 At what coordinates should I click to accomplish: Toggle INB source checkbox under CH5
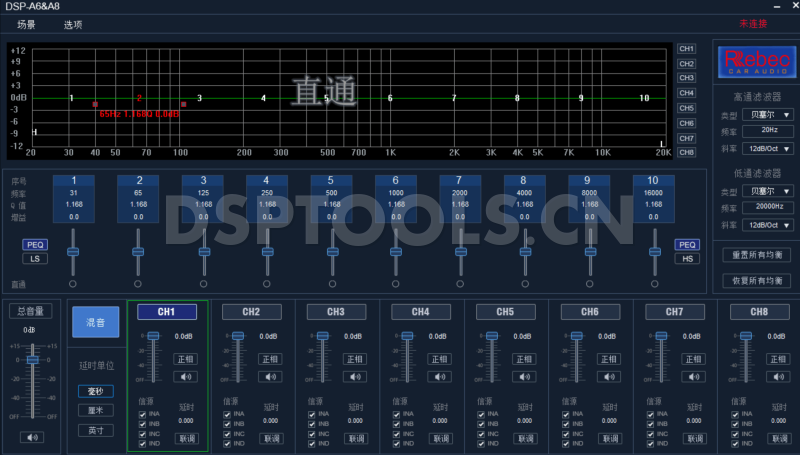click(483, 423)
